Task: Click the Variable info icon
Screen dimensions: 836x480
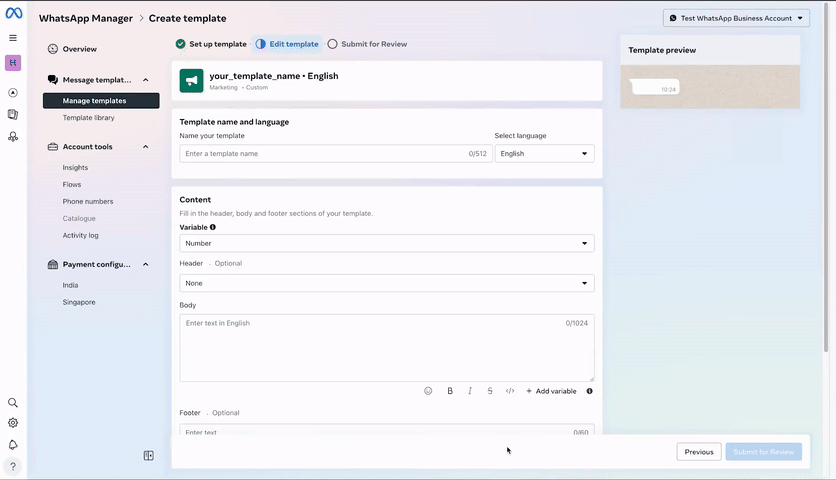Action: 213,227
